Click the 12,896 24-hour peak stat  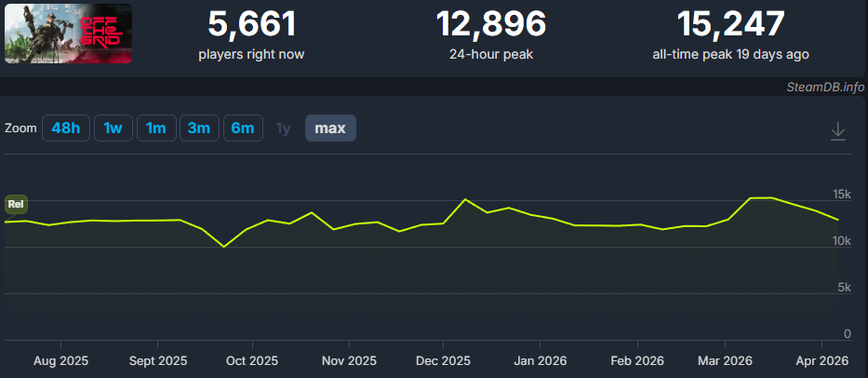point(491,24)
